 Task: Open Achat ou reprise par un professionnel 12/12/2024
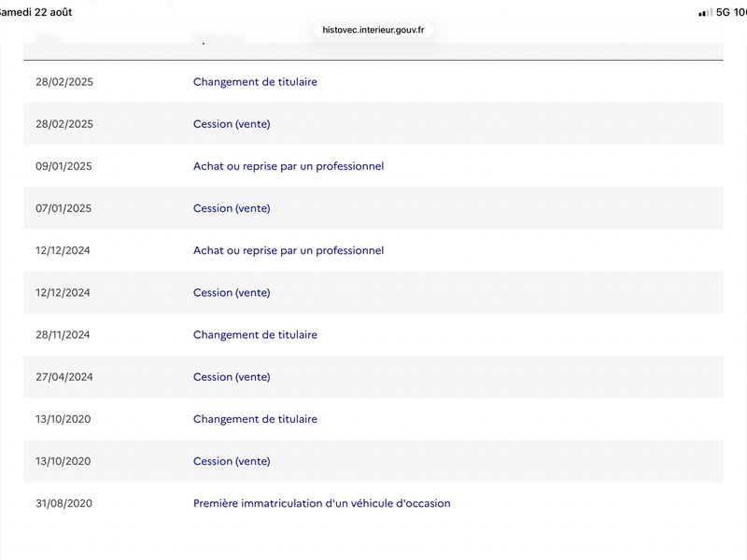pyautogui.click(x=289, y=250)
